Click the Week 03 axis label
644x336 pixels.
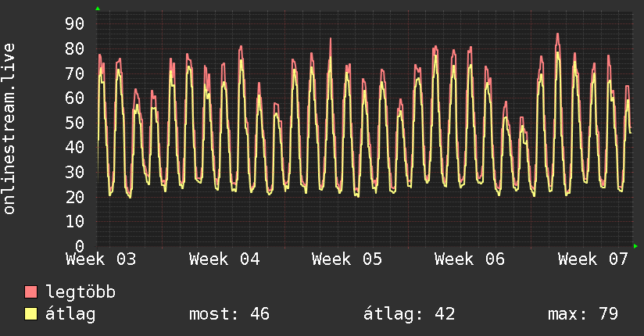click(101, 259)
